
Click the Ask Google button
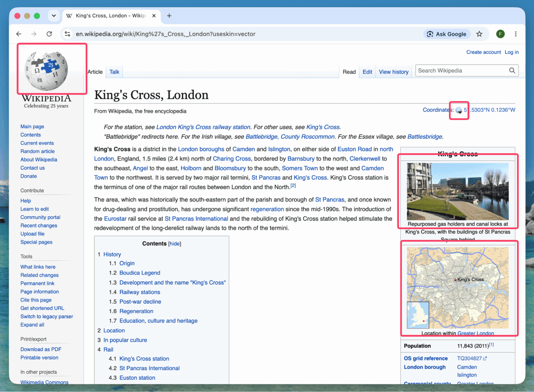point(447,34)
